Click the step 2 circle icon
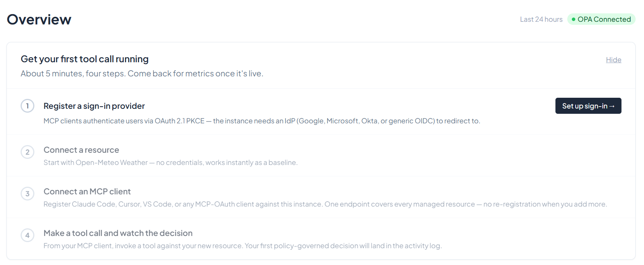The height and width of the screenshot is (265, 644). [27, 152]
